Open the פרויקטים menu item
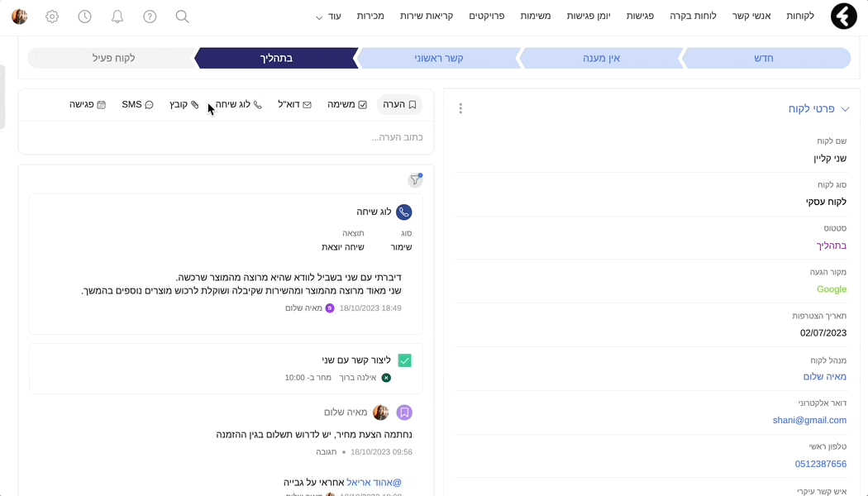 pyautogui.click(x=487, y=16)
